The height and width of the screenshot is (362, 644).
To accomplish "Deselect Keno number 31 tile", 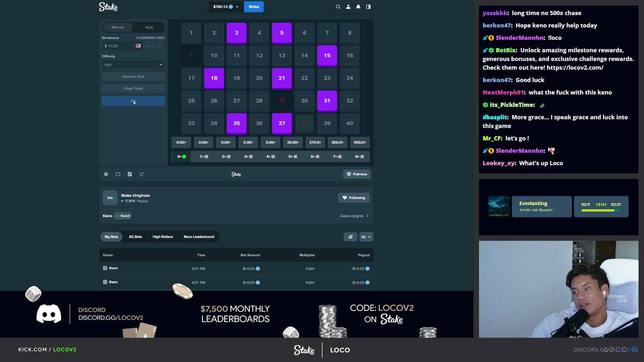I will (327, 101).
